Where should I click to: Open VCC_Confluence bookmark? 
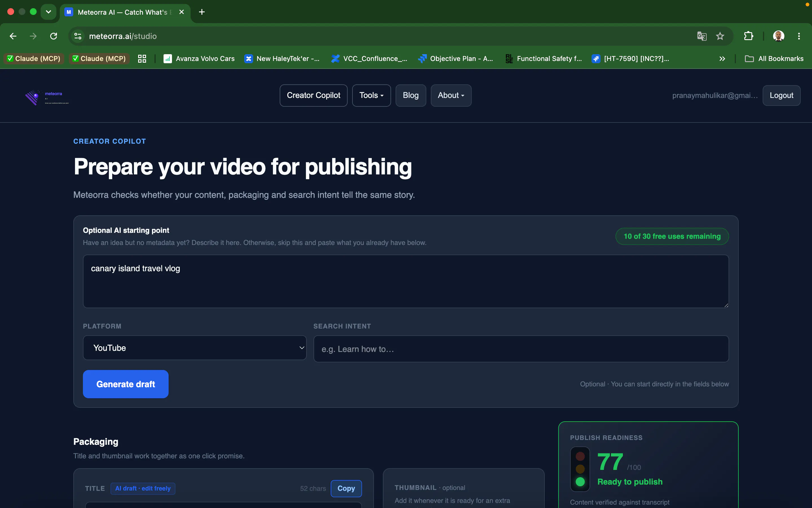click(369, 58)
